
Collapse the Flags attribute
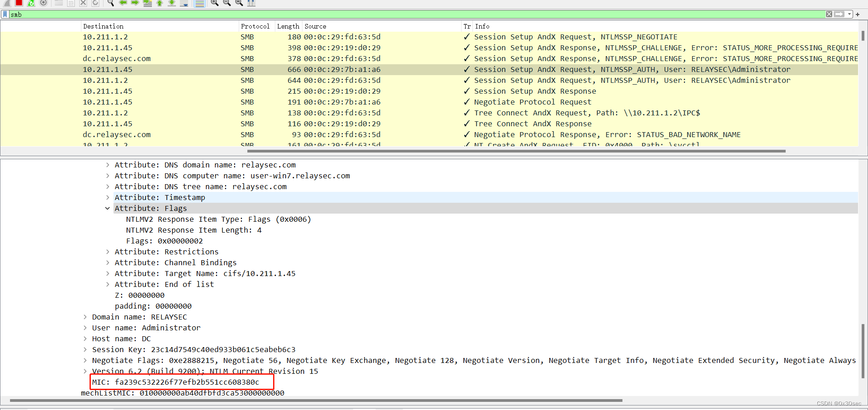click(108, 209)
